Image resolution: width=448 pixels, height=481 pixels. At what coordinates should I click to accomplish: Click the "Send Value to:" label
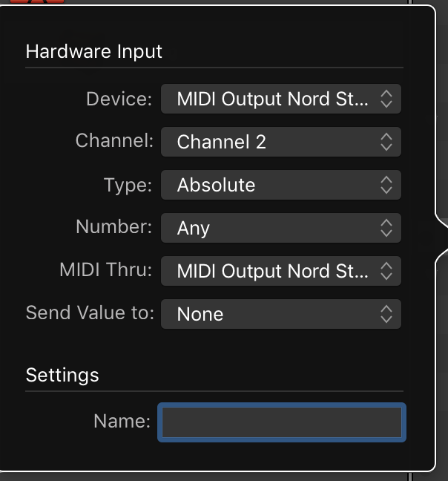click(x=90, y=313)
